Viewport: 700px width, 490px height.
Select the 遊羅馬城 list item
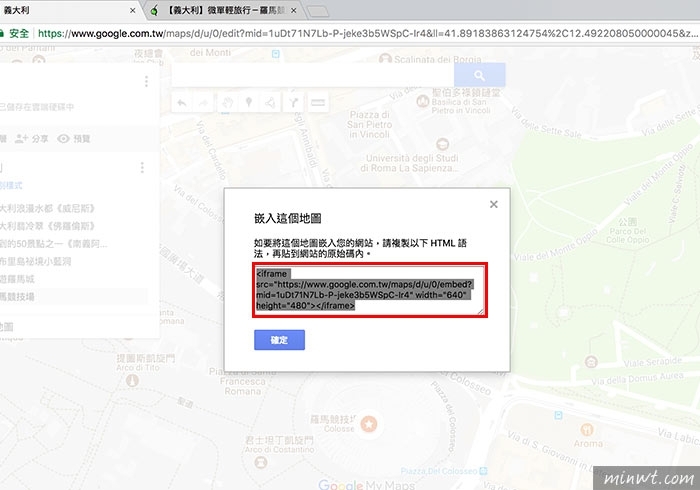17,279
